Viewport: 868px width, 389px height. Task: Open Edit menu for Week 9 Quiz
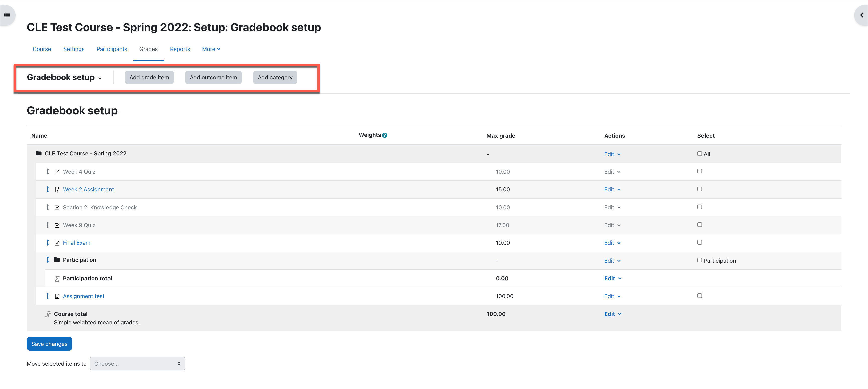(x=612, y=225)
